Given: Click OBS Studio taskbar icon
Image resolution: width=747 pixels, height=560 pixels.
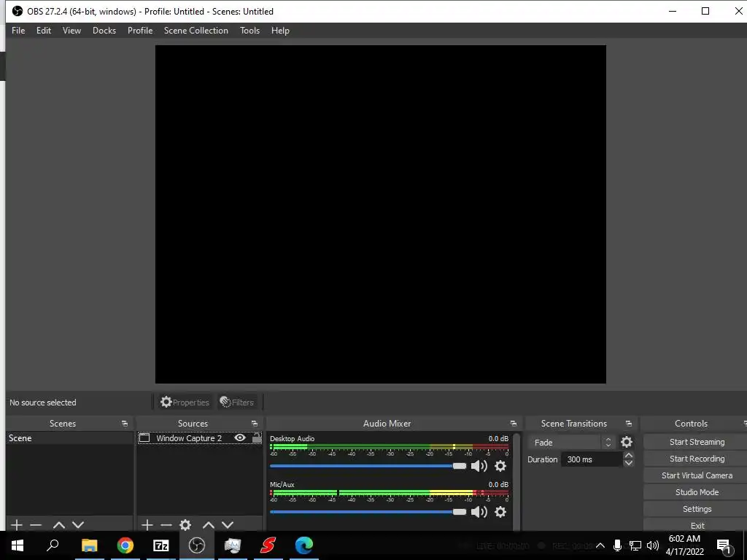Looking at the screenshot, I should tap(196, 545).
